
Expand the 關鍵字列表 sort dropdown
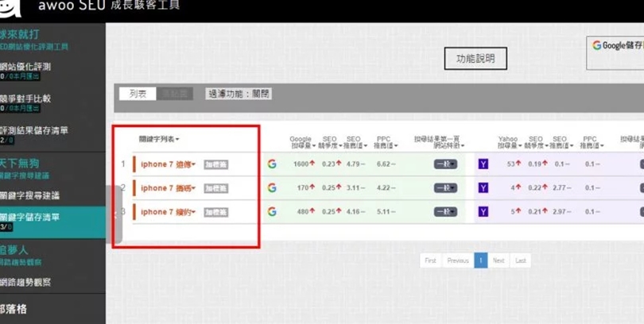tap(159, 139)
